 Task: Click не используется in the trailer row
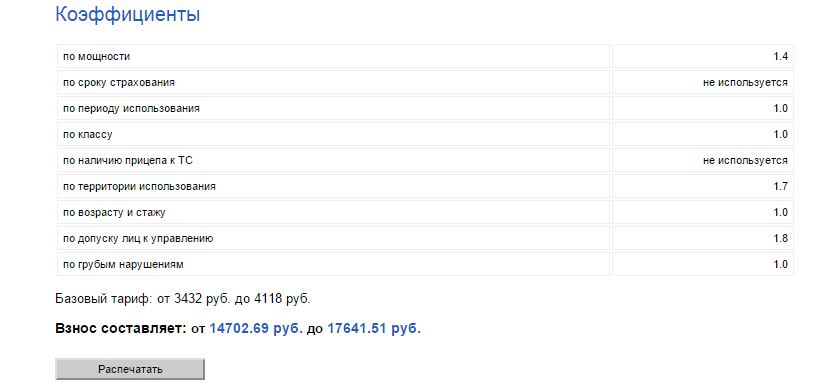point(745,160)
